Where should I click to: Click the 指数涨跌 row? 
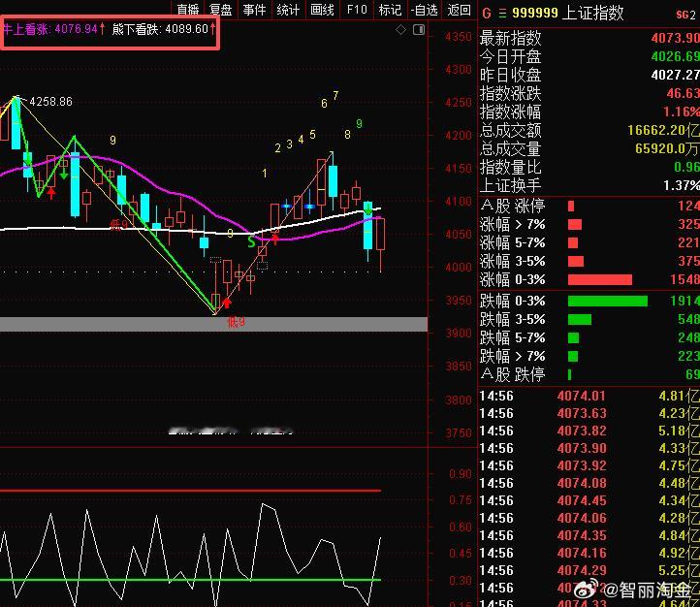click(589, 93)
